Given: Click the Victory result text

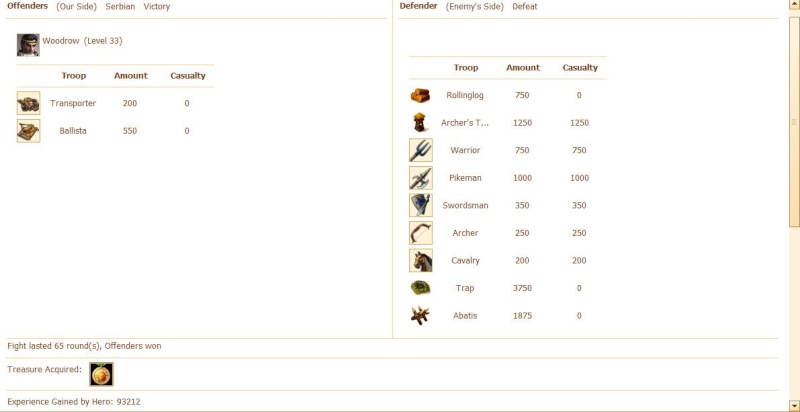Looking at the screenshot, I should 157,7.
